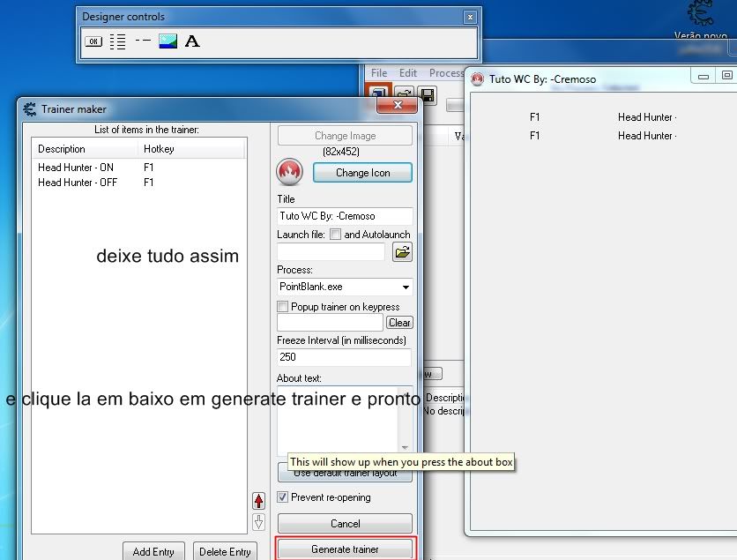Click the save floppy disk toolbar icon
737x560 pixels.
tap(428, 95)
